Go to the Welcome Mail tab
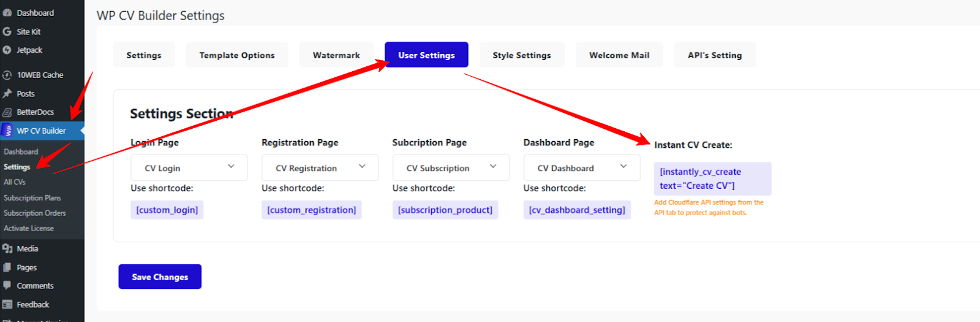Screen dimensions: 980x322 point(619,55)
